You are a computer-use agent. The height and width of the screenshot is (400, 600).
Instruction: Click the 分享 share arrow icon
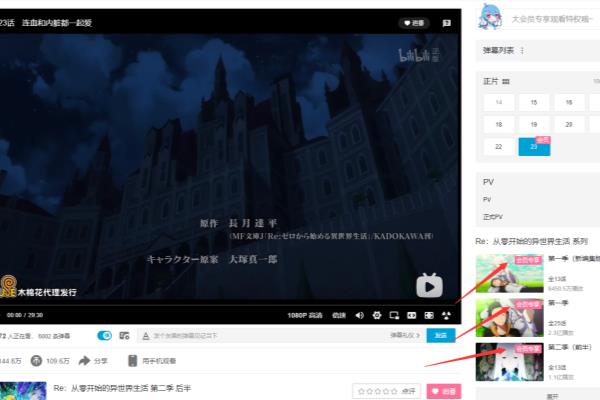(x=84, y=361)
